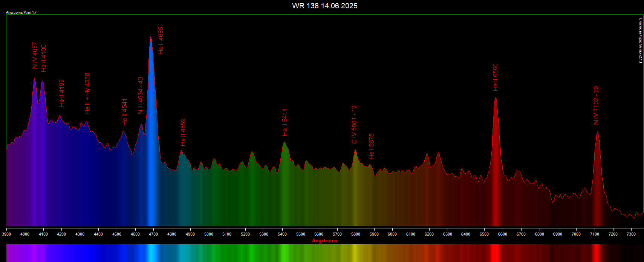Click the title 'WR 138 14.06.2025'
The width and height of the screenshot is (644, 262).
click(324, 6)
